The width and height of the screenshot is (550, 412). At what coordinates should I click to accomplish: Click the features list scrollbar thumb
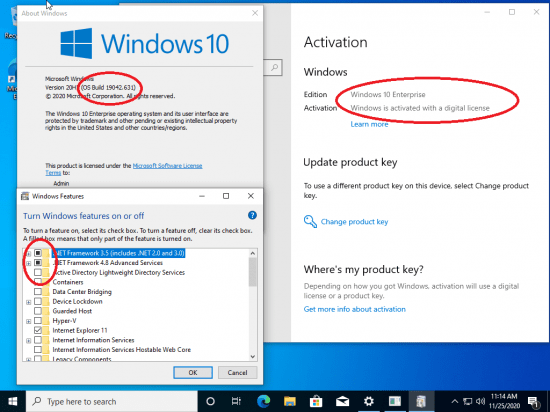click(253, 272)
